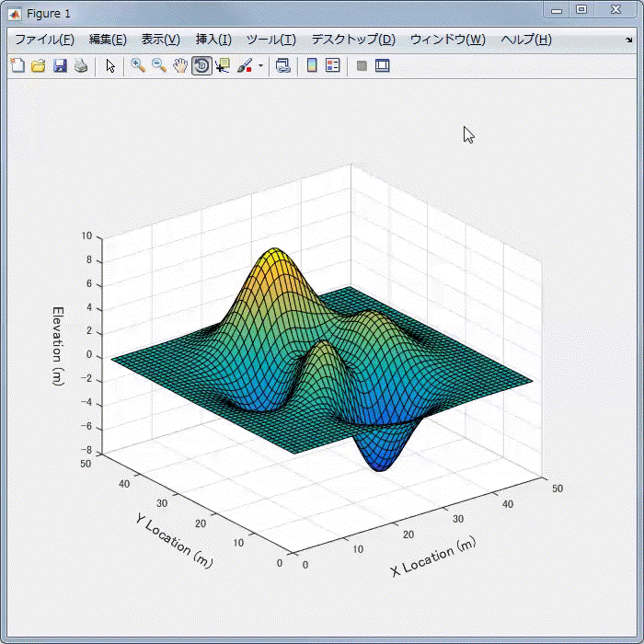The width and height of the screenshot is (644, 644).
Task: Expand the toolbar dock arrow at menu bar right
Action: click(x=628, y=40)
